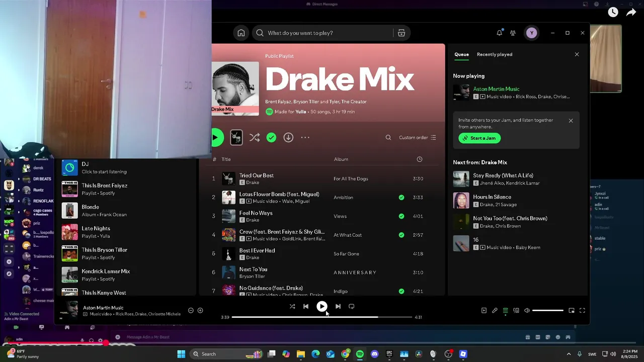The width and height of the screenshot is (644, 362).
Task: Click the Start a Jam button
Action: pos(479,138)
